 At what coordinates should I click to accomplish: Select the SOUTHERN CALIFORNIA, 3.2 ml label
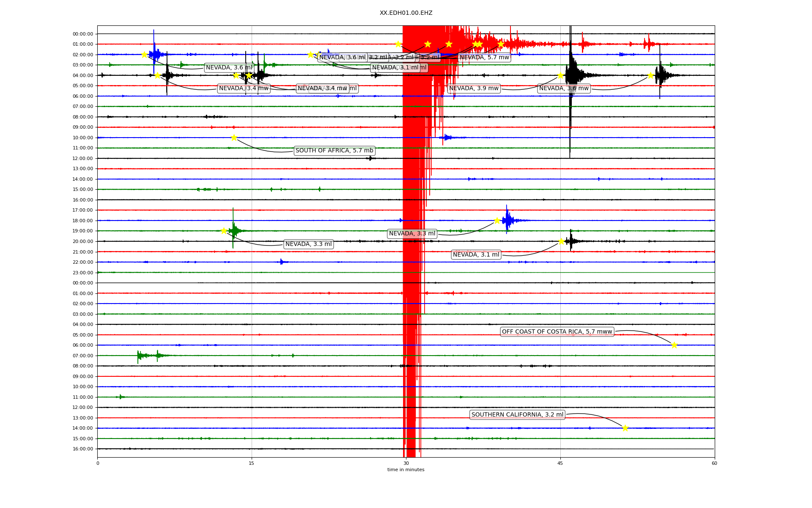click(517, 415)
